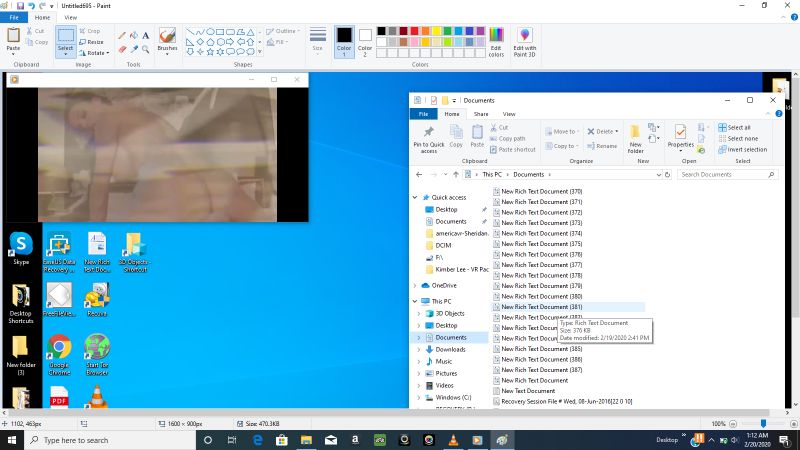Select New Rich Text Document (375) file
The height and width of the screenshot is (450, 800).
pyautogui.click(x=538, y=244)
